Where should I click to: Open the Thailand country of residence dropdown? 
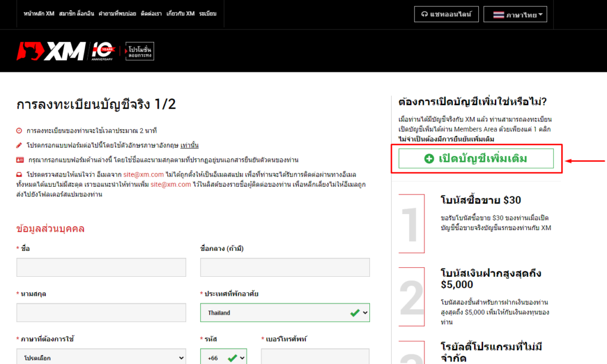point(285,312)
